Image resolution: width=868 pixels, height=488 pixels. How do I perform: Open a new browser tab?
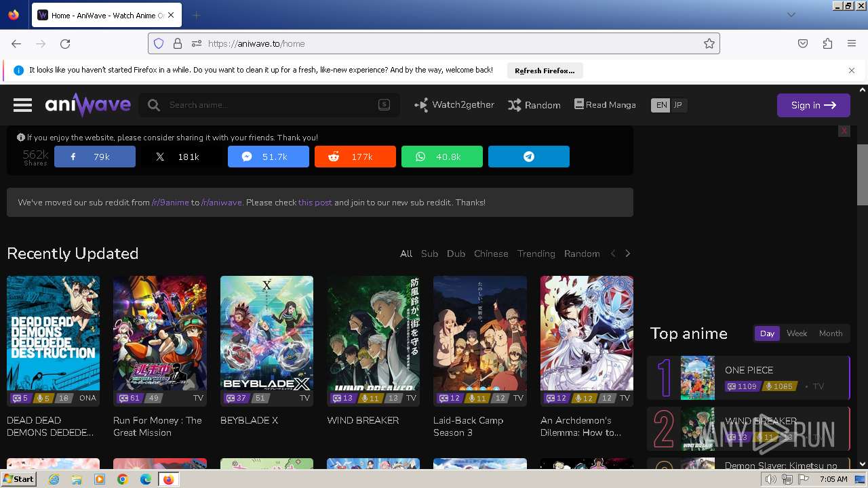[196, 15]
